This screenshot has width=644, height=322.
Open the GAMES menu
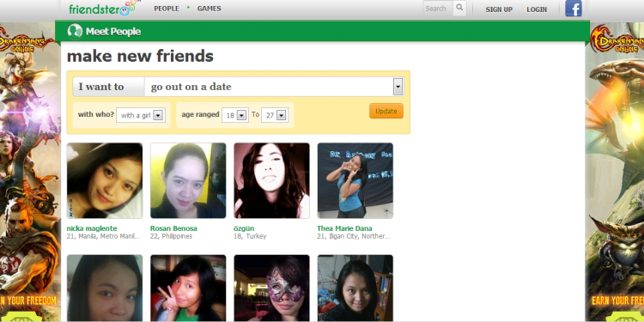click(209, 9)
